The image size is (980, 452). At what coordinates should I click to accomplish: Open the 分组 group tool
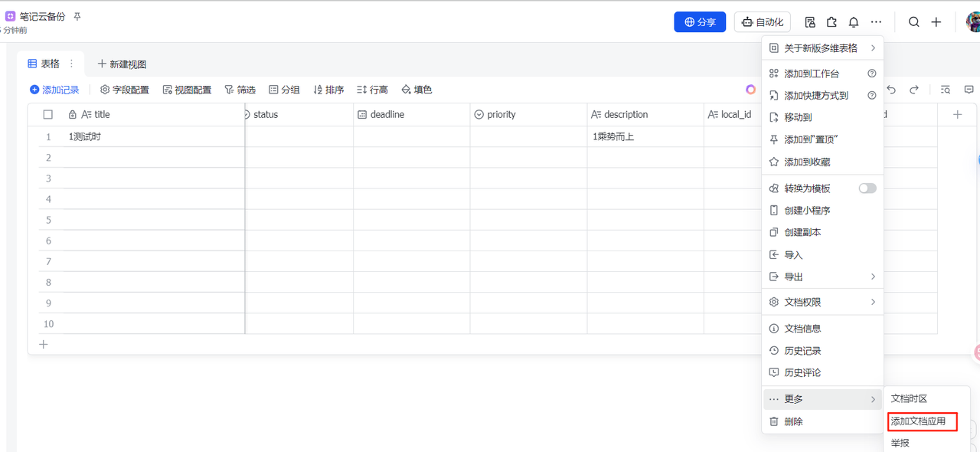284,90
